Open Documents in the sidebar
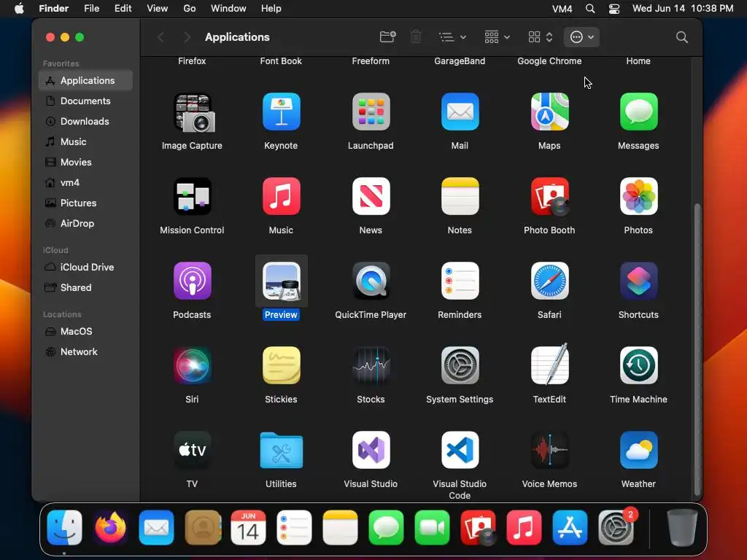 86,101
